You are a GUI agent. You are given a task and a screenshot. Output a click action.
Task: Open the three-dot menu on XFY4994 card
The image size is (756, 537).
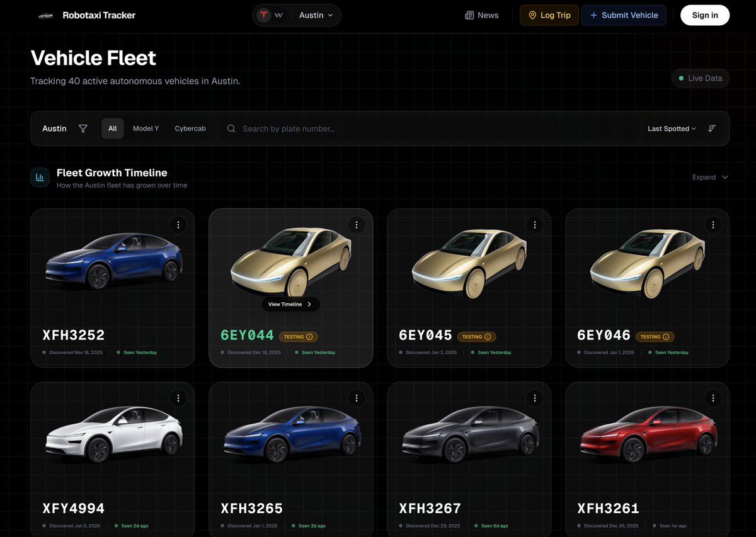pyautogui.click(x=178, y=398)
